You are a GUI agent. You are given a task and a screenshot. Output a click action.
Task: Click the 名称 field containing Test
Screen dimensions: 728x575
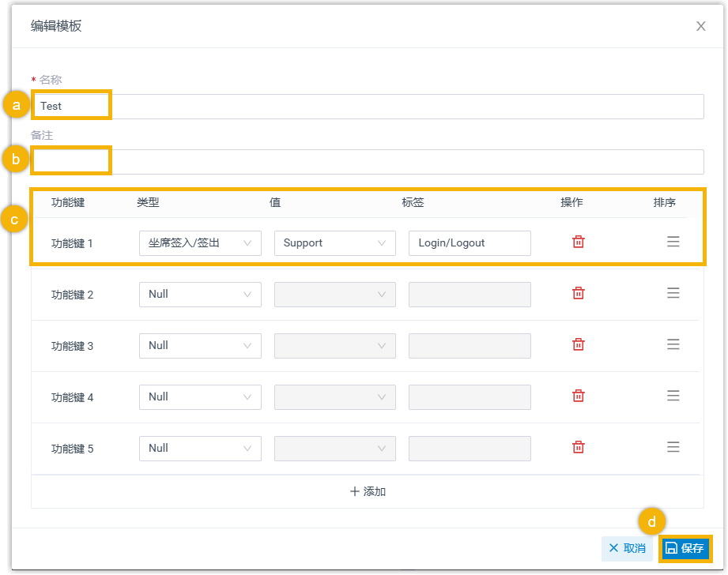(x=368, y=107)
